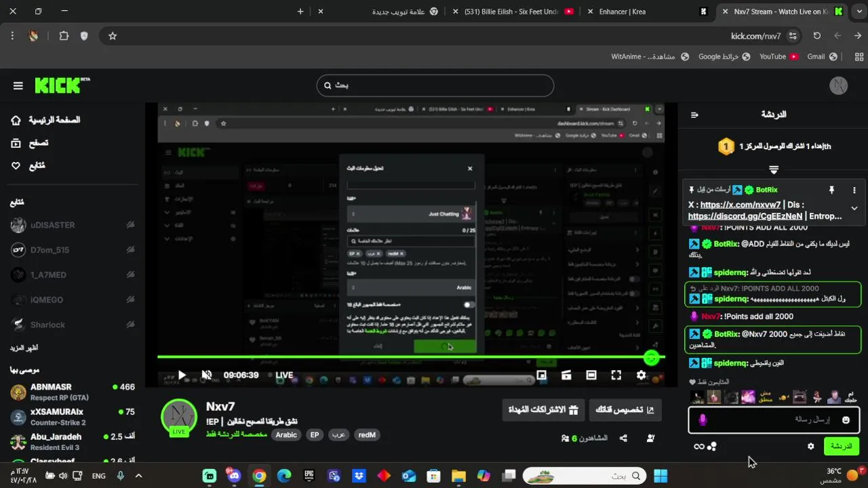
Task: Switch to Enhancer | Krea tab
Action: click(x=648, y=12)
